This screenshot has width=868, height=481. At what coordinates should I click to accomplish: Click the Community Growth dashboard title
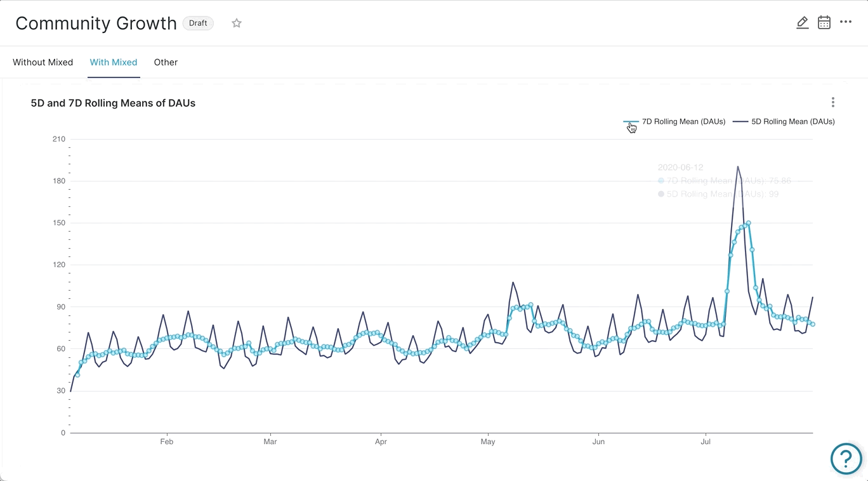96,23
